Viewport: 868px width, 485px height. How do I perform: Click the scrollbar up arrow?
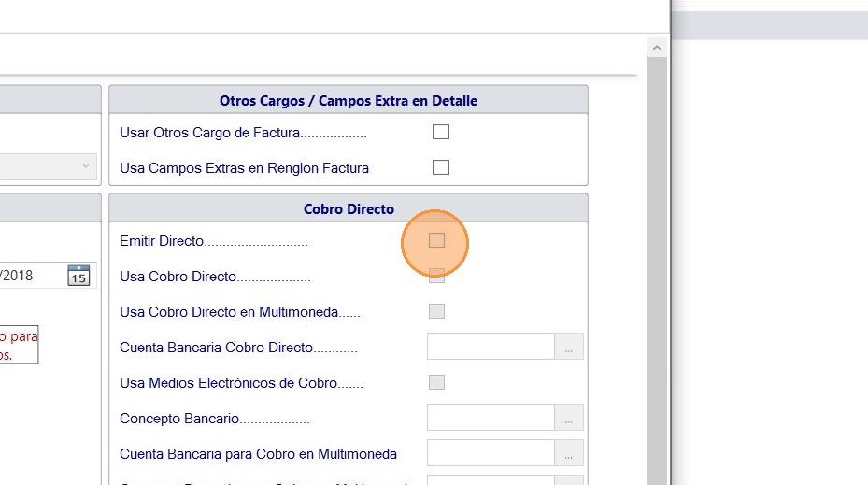657,48
